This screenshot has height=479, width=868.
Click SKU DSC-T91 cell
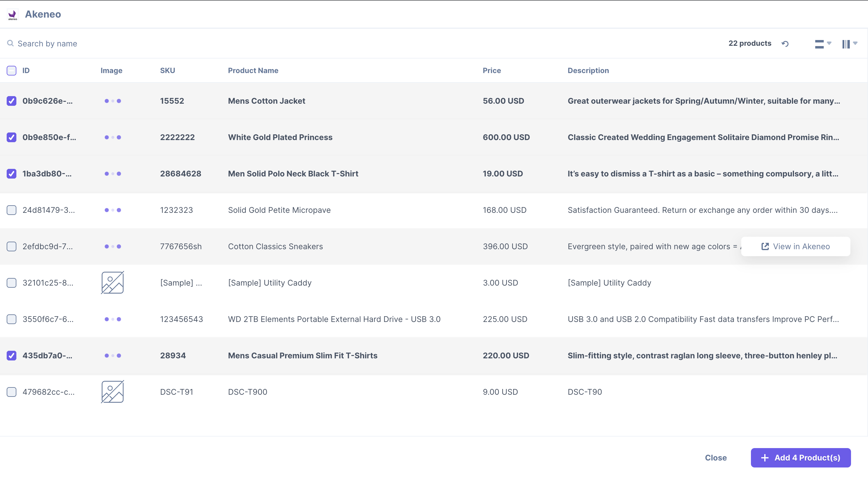click(x=177, y=392)
